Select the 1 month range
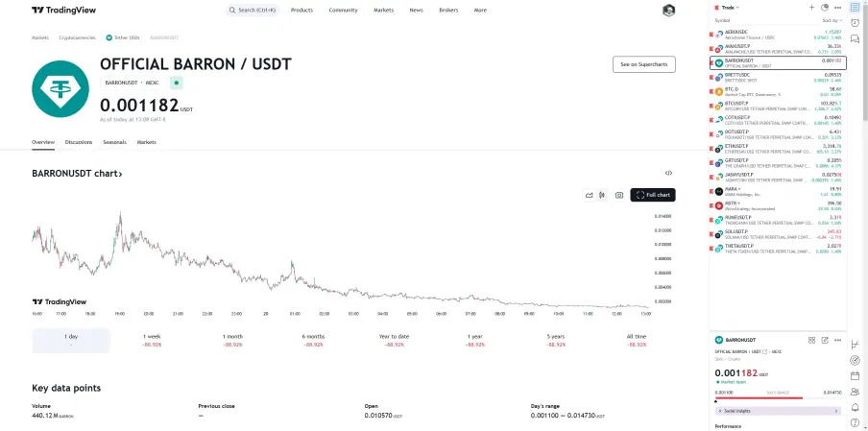The image size is (868, 431). click(x=232, y=340)
